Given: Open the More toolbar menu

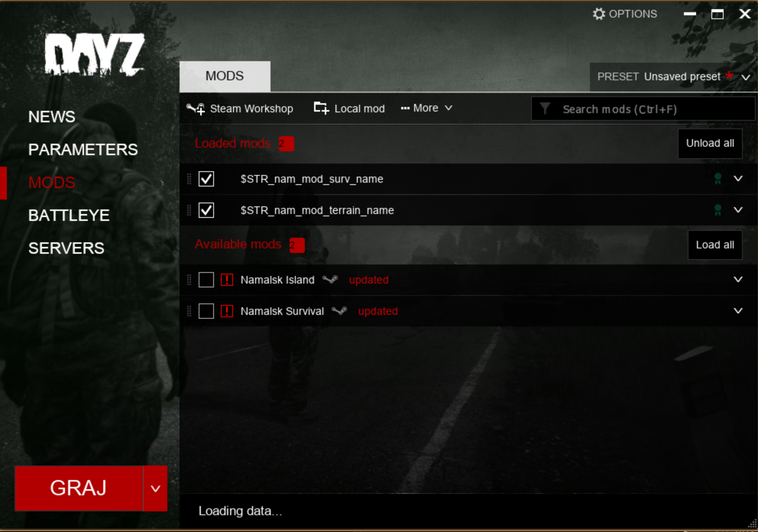Looking at the screenshot, I should pos(426,109).
